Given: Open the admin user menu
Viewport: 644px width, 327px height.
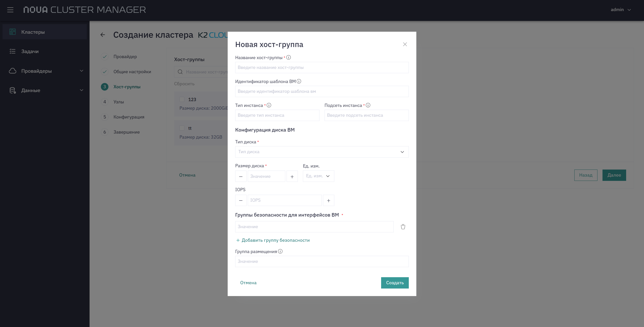Looking at the screenshot, I should 621,10.
